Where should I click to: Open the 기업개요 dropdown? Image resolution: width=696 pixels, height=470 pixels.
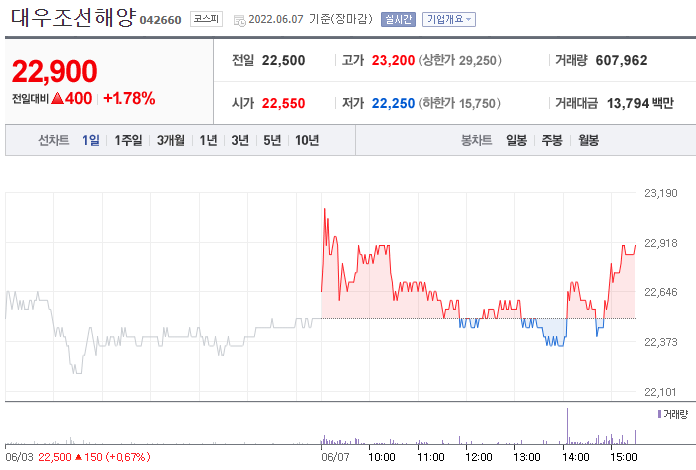pos(449,20)
